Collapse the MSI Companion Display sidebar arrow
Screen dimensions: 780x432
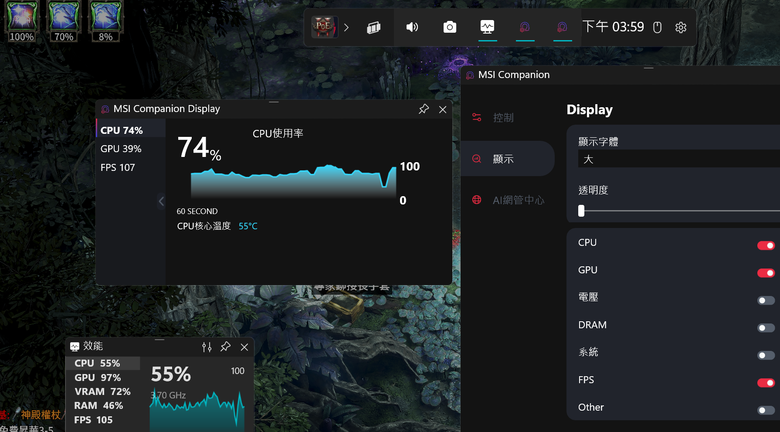pos(161,201)
